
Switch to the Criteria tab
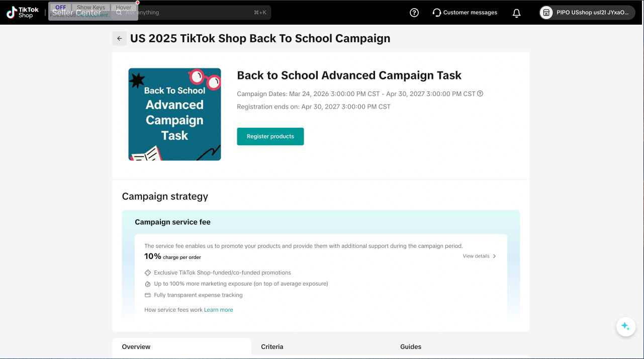(272, 347)
